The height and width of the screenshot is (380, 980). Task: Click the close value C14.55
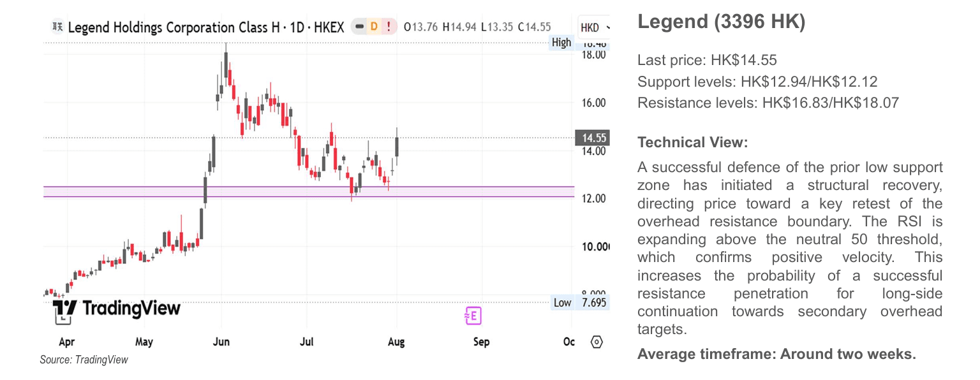535,27
